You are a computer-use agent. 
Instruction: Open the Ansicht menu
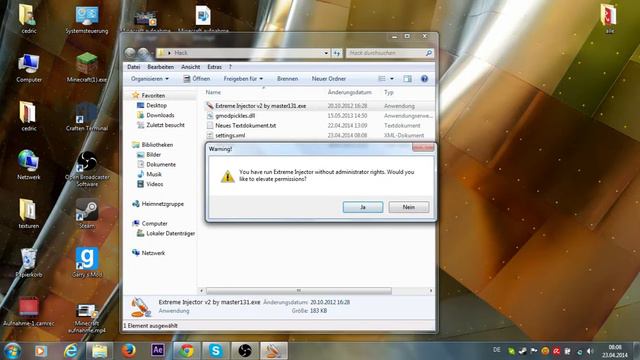pyautogui.click(x=190, y=67)
